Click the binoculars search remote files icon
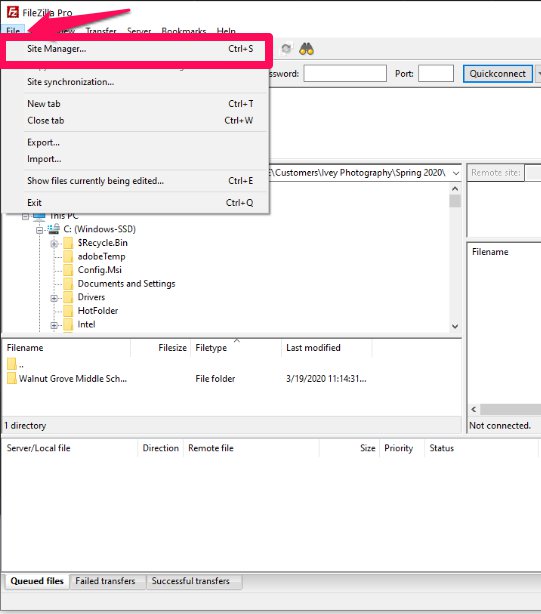Image resolution: width=541 pixels, height=614 pixels. coord(306,49)
